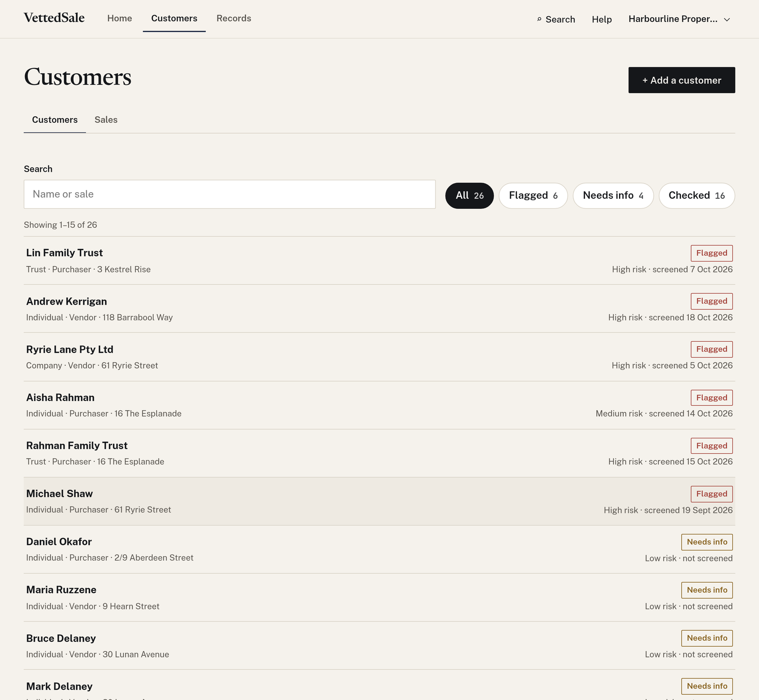Open Maria Ruzzene's entry
This screenshot has height=700, width=759.
tap(379, 597)
